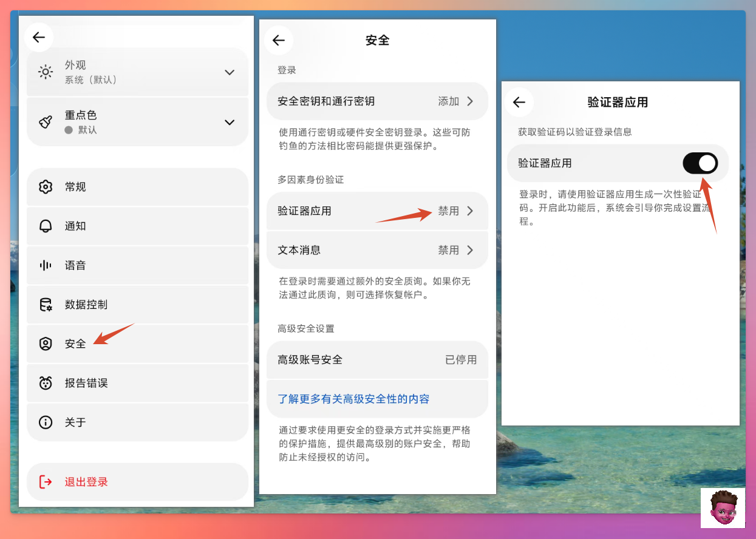Click the waveform icon beside 语音

click(x=46, y=265)
